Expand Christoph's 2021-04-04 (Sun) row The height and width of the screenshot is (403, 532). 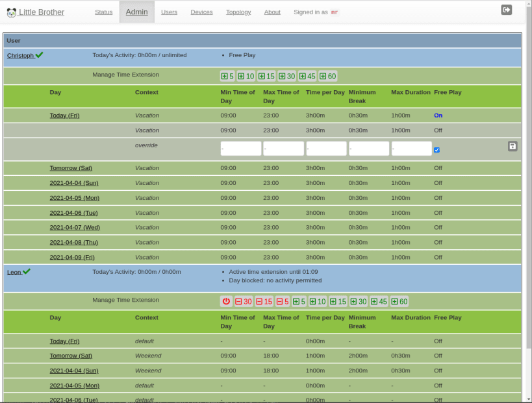click(74, 183)
